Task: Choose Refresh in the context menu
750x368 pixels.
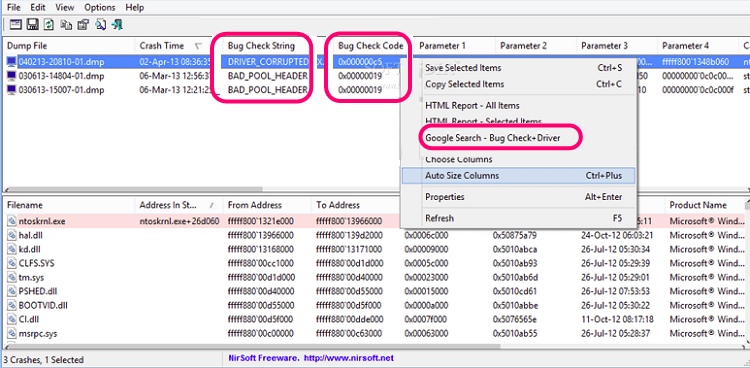Action: (x=518, y=218)
